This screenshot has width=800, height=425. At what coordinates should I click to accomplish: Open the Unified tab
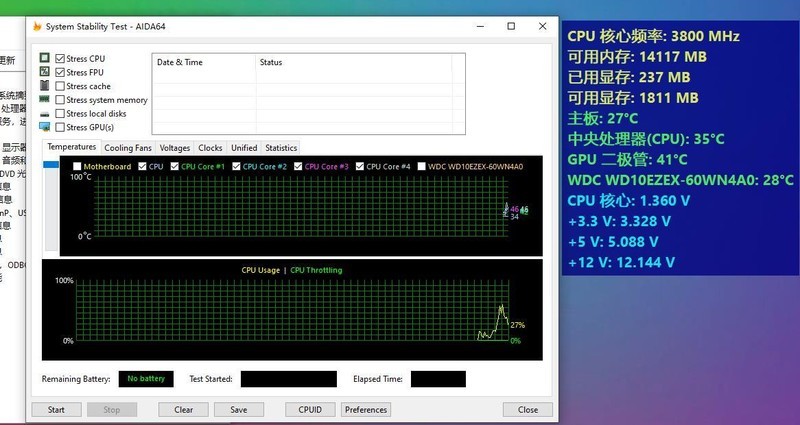coord(244,148)
